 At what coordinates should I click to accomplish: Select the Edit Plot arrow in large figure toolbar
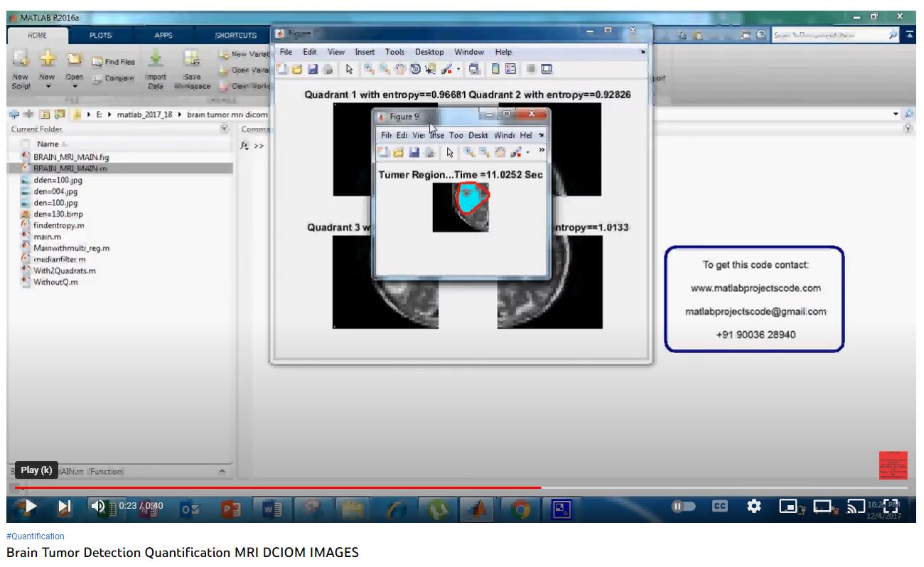(x=349, y=69)
